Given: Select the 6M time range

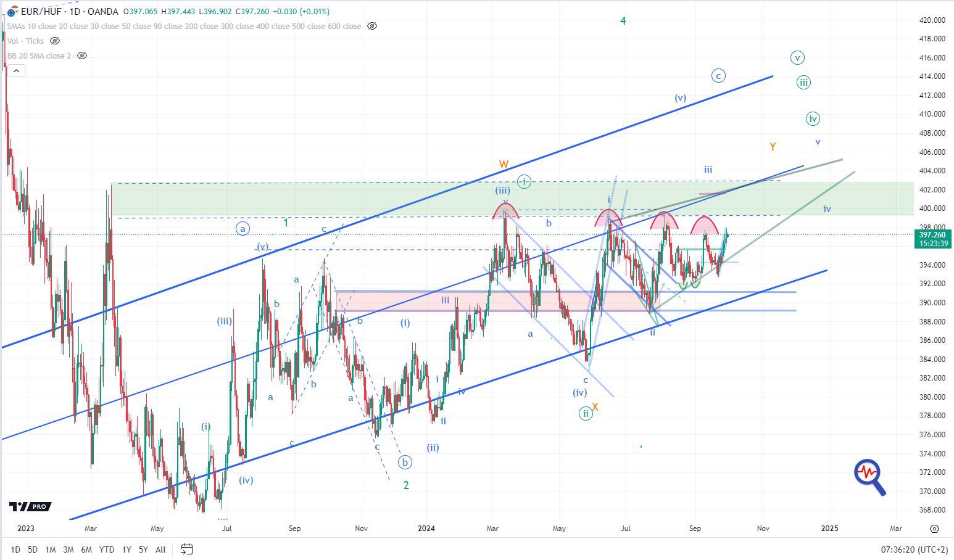Looking at the screenshot, I should click(x=86, y=549).
